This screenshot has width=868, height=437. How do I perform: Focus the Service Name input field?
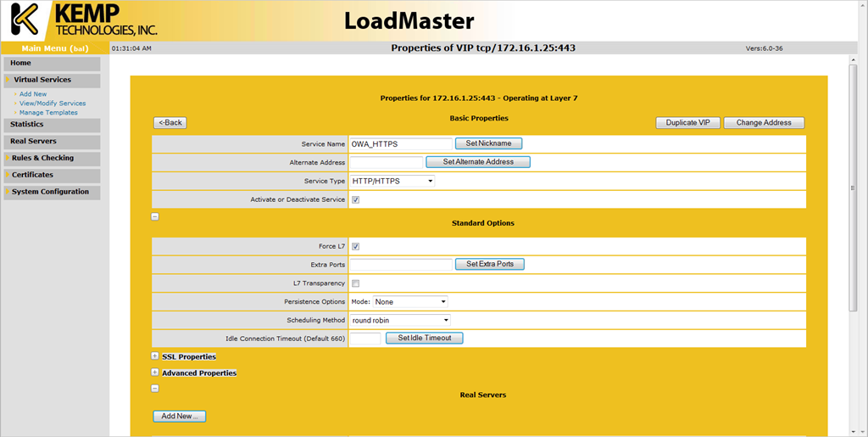pos(401,143)
